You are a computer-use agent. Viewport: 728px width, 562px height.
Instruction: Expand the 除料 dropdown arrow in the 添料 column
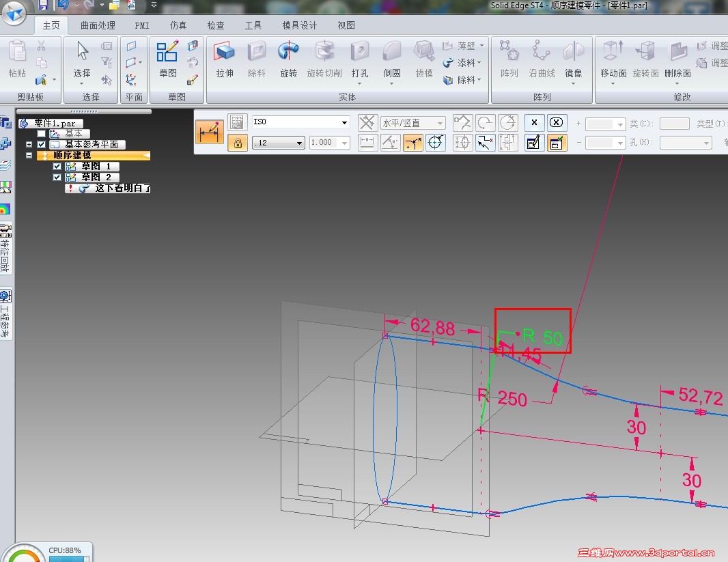pos(479,80)
